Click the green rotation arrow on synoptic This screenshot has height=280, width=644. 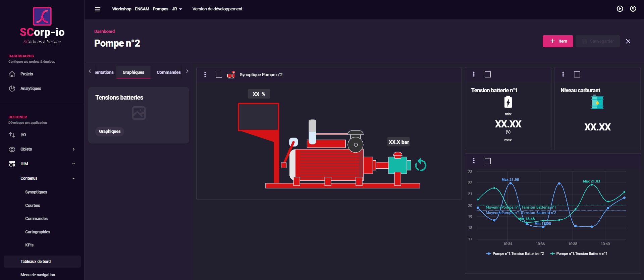click(421, 165)
